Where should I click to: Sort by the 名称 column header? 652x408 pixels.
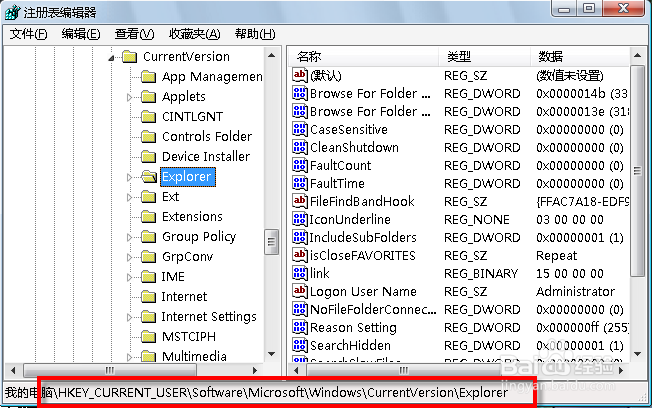(363, 57)
